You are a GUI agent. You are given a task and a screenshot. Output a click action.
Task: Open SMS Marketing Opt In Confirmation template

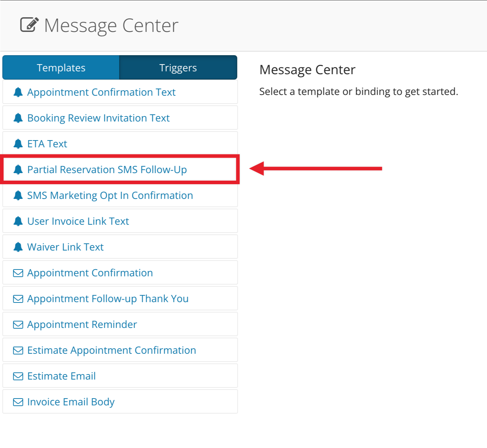point(120,195)
